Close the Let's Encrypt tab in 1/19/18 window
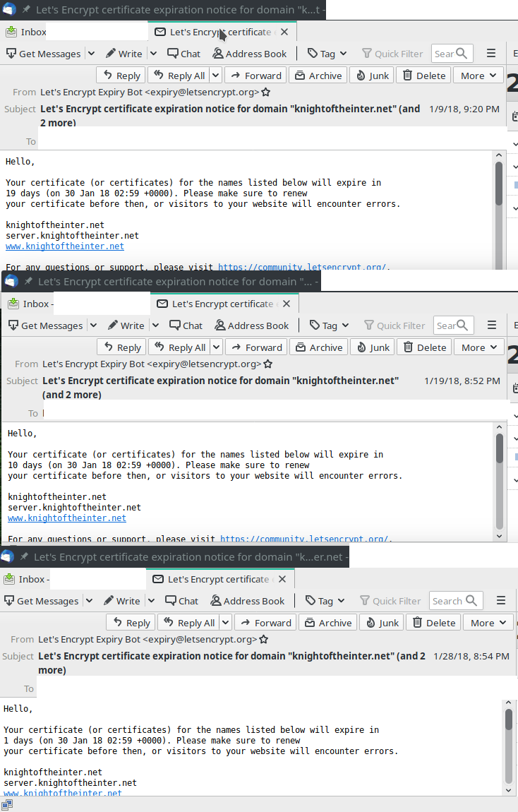This screenshot has height=812, width=518. pos(287,304)
